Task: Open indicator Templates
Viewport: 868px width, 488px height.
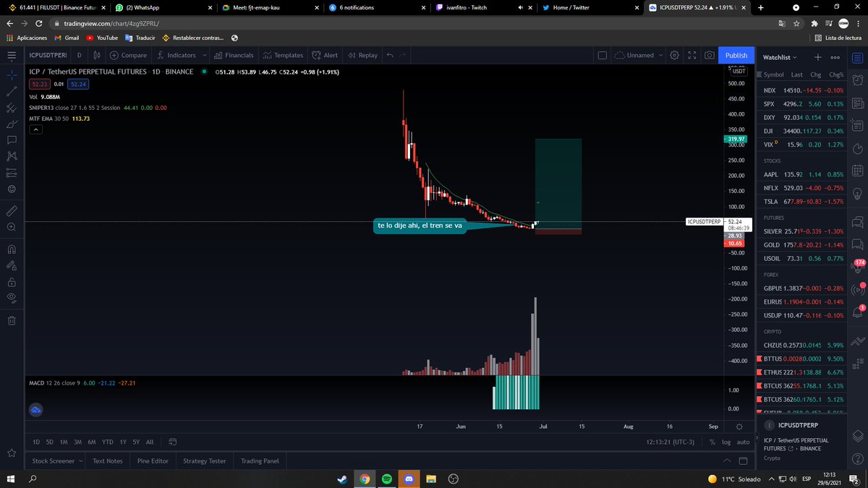Action: 283,55
